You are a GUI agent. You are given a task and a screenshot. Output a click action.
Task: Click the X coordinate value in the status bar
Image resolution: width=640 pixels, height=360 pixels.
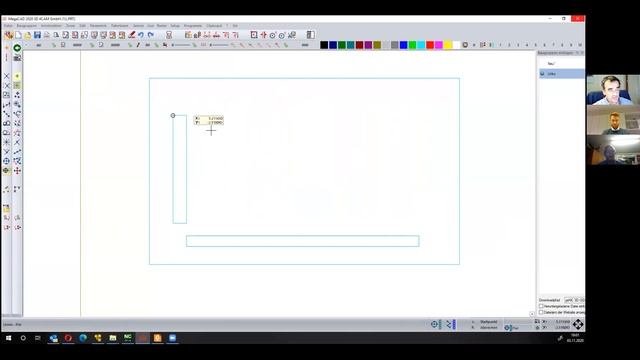(x=562, y=322)
